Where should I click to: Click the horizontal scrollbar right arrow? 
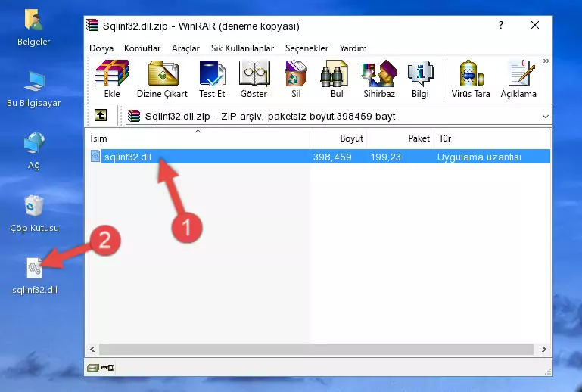543,349
